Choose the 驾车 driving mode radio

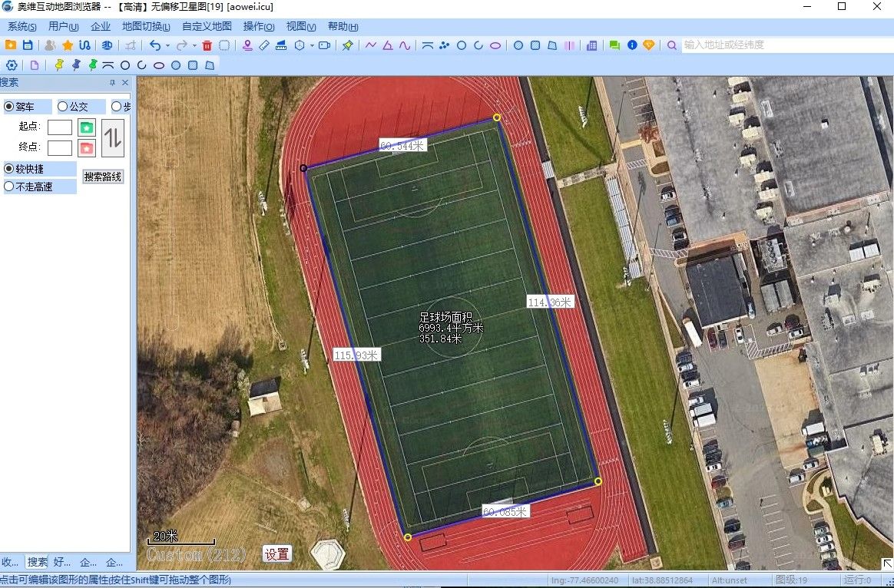tap(9, 107)
